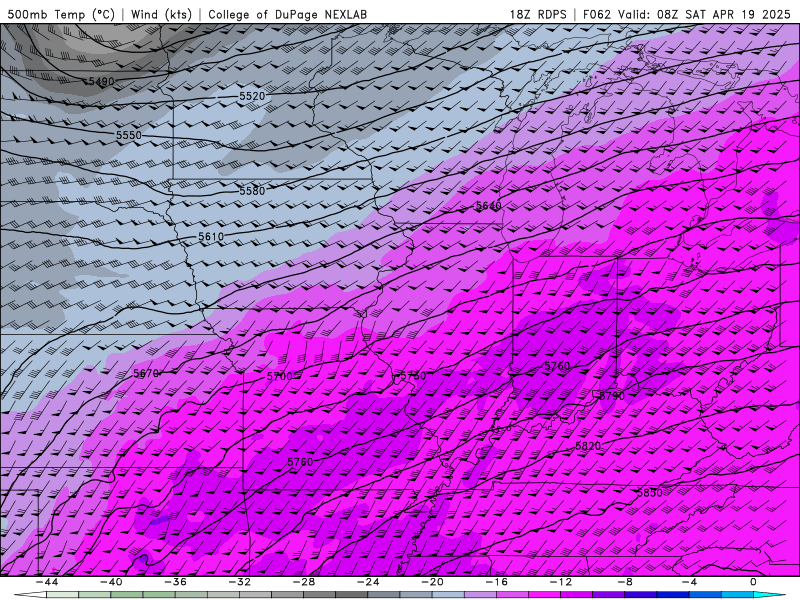Viewport: 800px width, 600px height.
Task: Click the -12 temperature scale label
Action: (x=561, y=582)
